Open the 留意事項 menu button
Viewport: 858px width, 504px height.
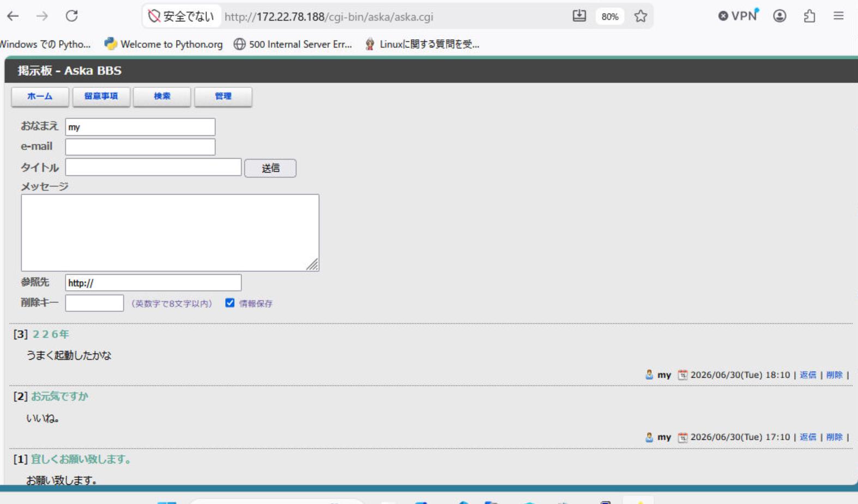[x=101, y=96]
